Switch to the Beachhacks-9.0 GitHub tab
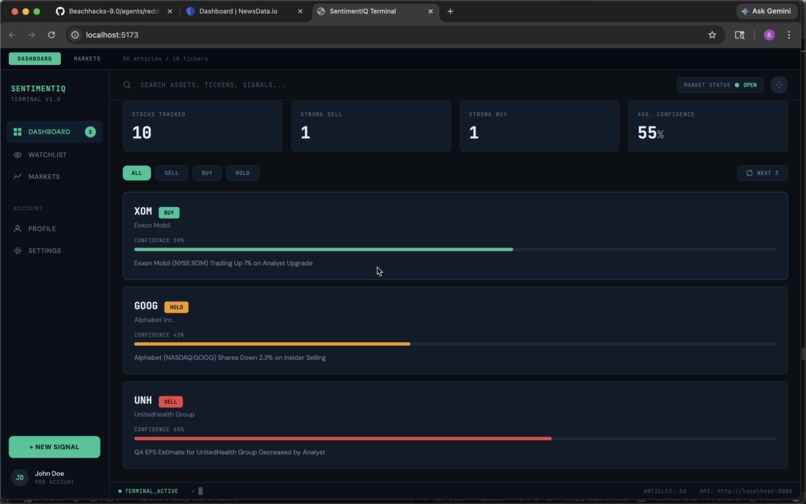This screenshot has height=504, width=806. tap(114, 11)
